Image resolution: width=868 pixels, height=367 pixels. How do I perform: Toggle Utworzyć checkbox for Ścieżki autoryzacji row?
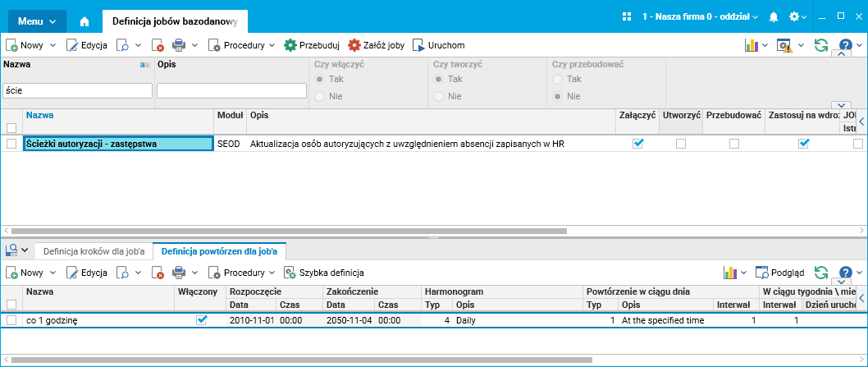click(x=681, y=144)
